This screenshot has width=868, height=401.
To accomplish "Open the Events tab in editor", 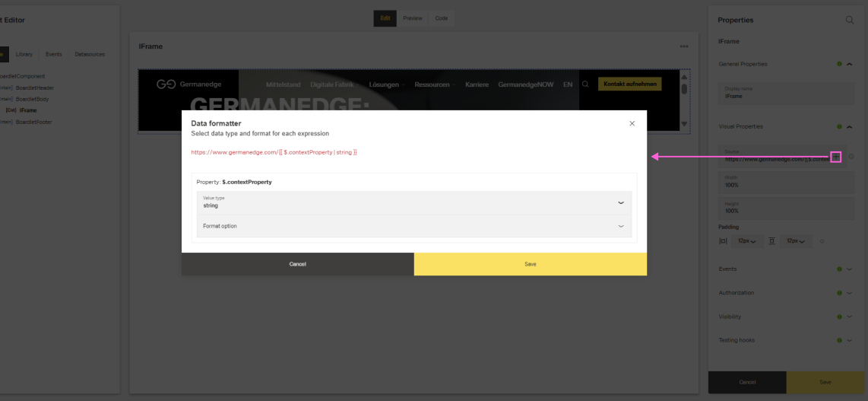I will [x=54, y=54].
